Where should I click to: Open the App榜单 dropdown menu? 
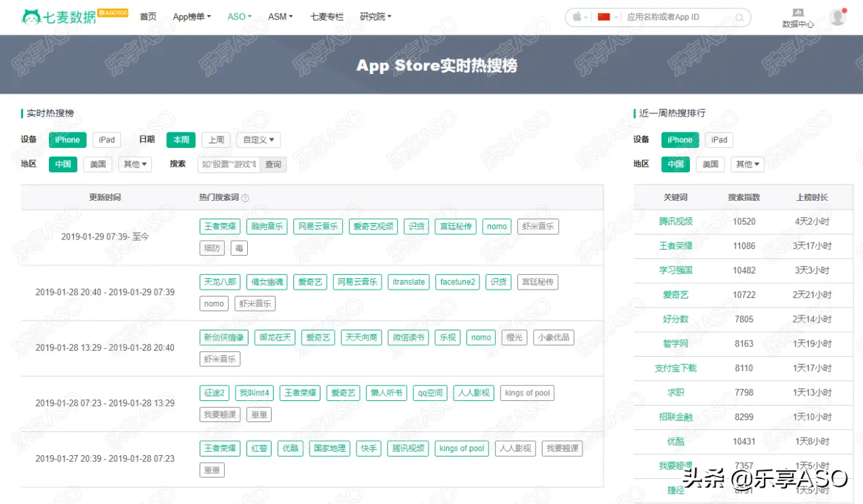click(191, 17)
